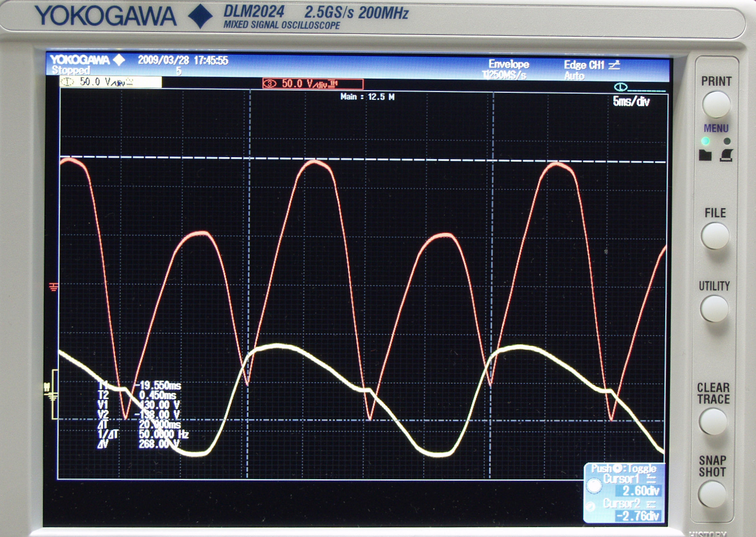Click the Cursor2 -2.76div value field

pyautogui.click(x=638, y=516)
